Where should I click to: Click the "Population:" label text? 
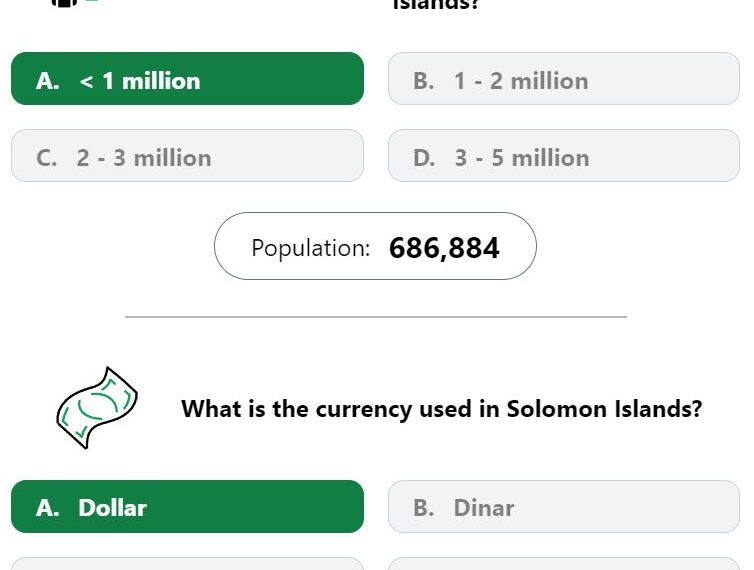coord(311,248)
